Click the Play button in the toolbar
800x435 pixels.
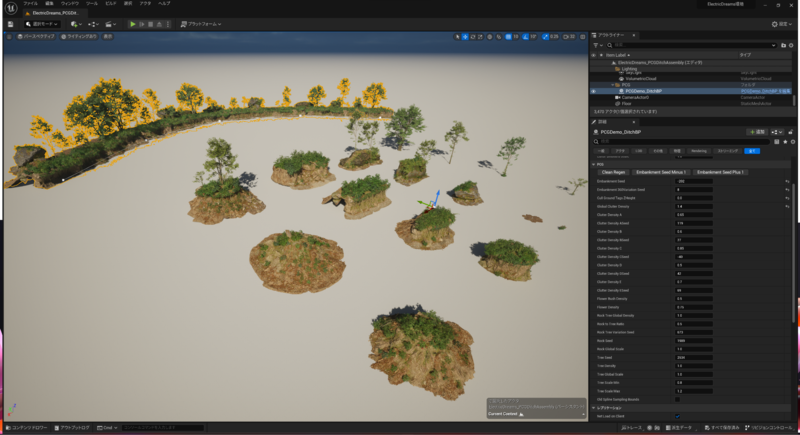(x=133, y=24)
